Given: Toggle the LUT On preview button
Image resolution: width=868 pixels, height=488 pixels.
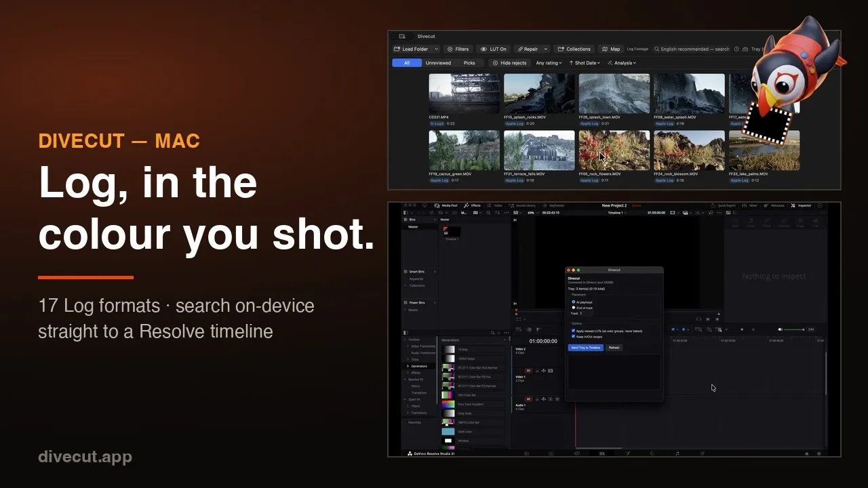Looking at the screenshot, I should click(494, 49).
